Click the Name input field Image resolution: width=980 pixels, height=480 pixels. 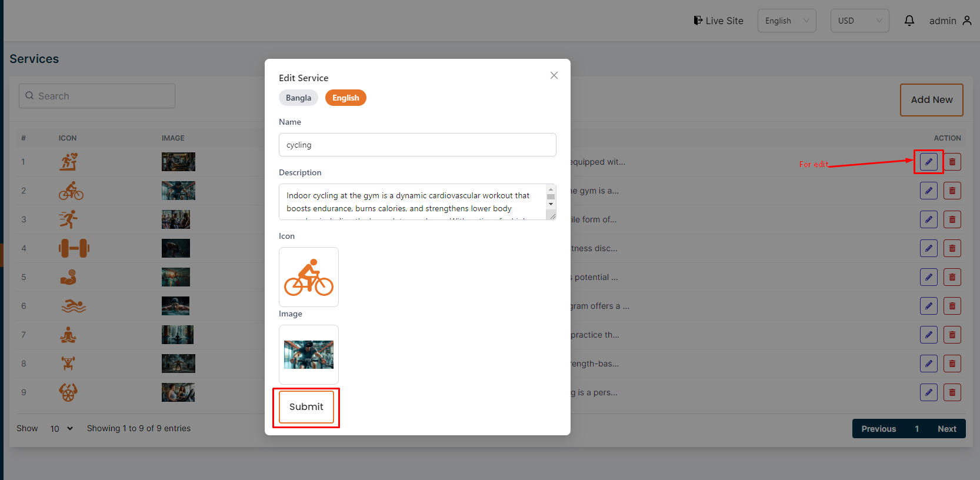pos(417,145)
